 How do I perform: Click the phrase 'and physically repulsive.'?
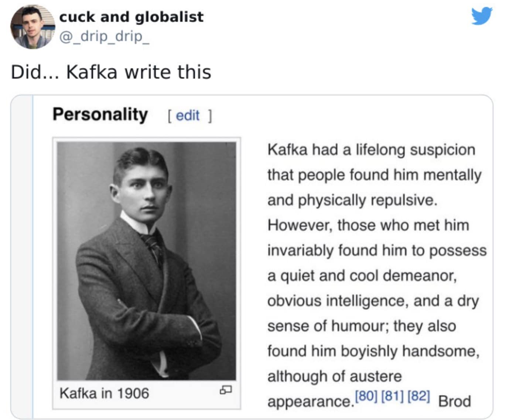click(x=352, y=200)
